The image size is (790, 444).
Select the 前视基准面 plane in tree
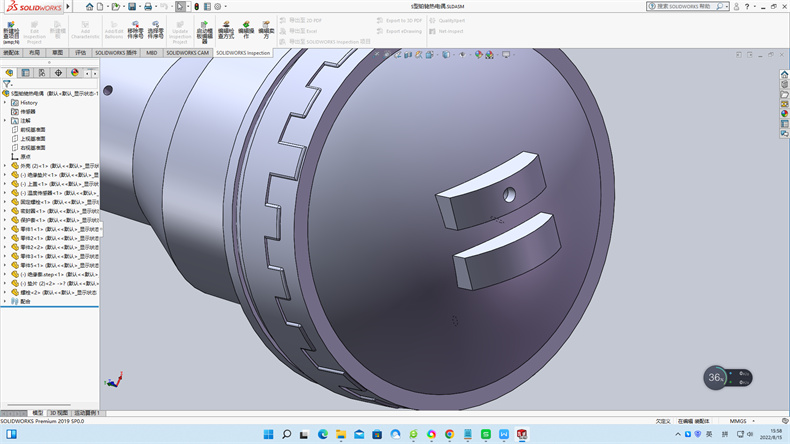click(x=33, y=129)
